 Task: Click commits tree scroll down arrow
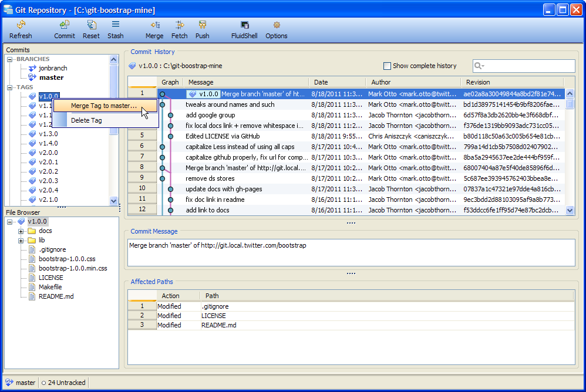tap(113, 201)
